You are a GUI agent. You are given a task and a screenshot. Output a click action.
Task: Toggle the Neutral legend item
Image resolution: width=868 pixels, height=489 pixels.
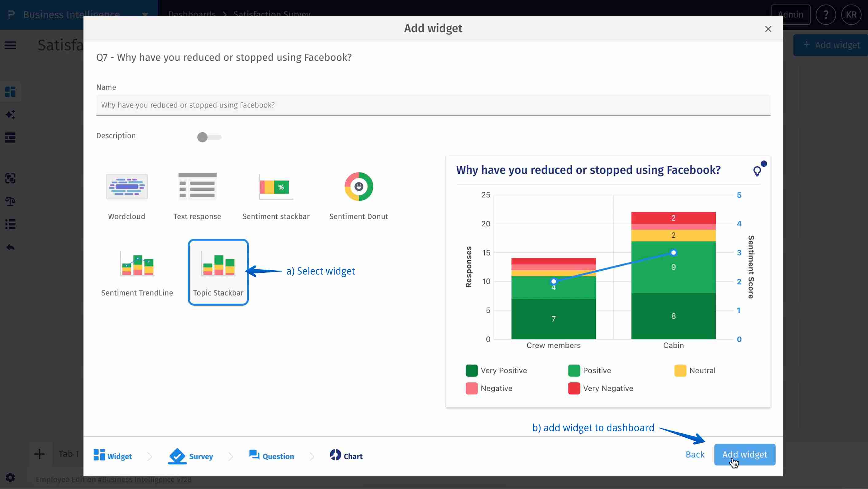pyautogui.click(x=695, y=370)
